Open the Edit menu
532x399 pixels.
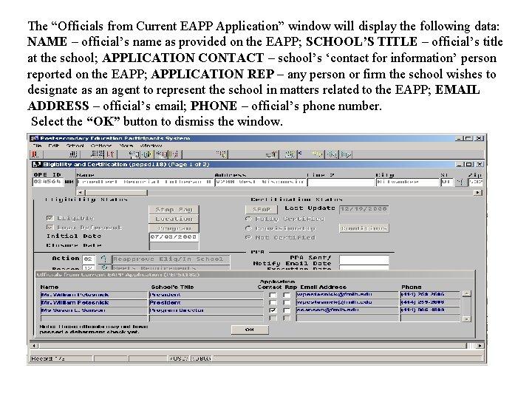pyautogui.click(x=54, y=146)
